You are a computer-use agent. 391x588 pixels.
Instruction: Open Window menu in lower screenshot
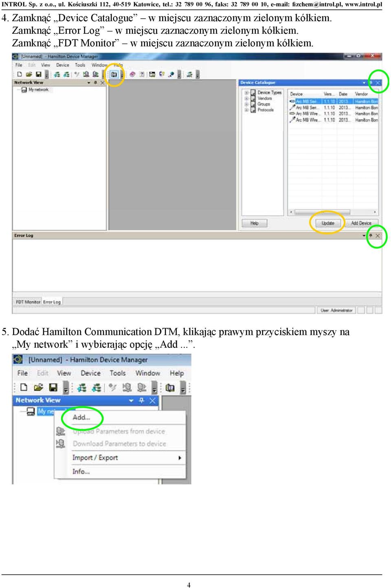pos(147,373)
